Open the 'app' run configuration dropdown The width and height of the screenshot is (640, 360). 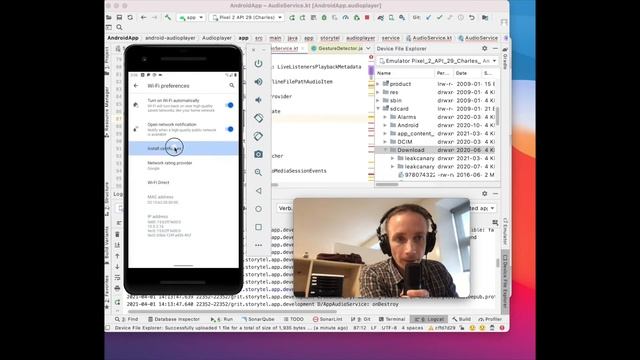pyautogui.click(x=191, y=18)
